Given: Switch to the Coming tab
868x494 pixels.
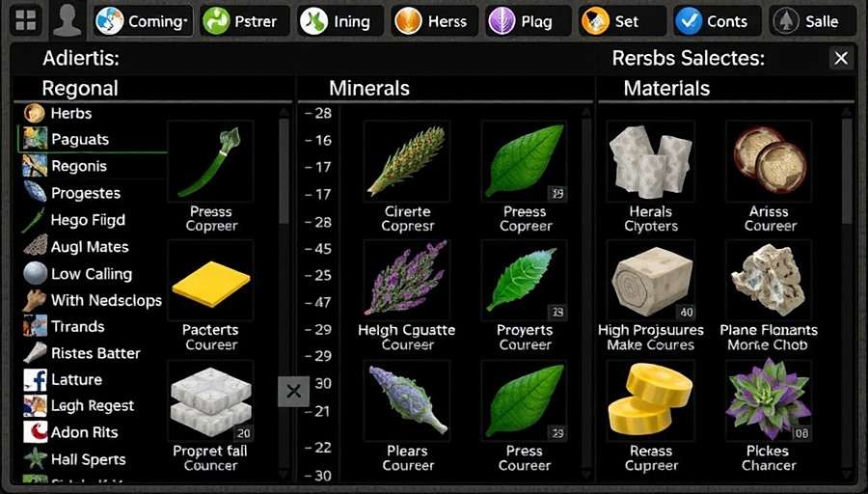Looking at the screenshot, I should point(143,21).
